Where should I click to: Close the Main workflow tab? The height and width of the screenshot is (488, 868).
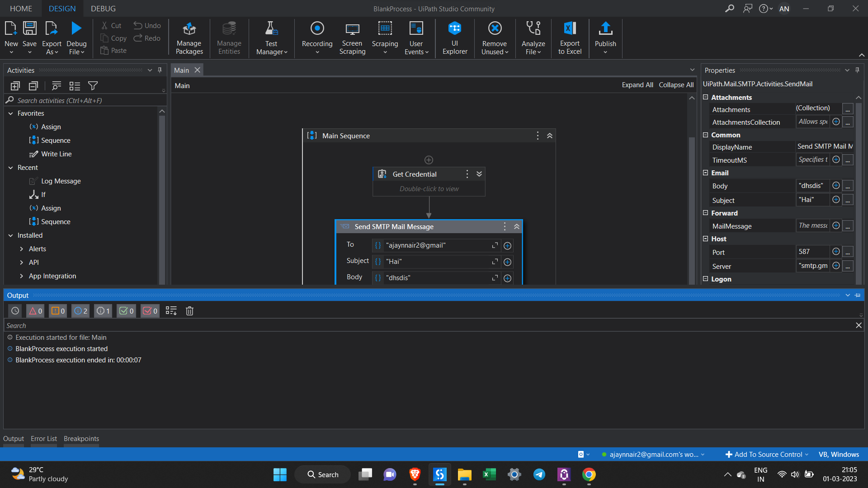coord(197,70)
